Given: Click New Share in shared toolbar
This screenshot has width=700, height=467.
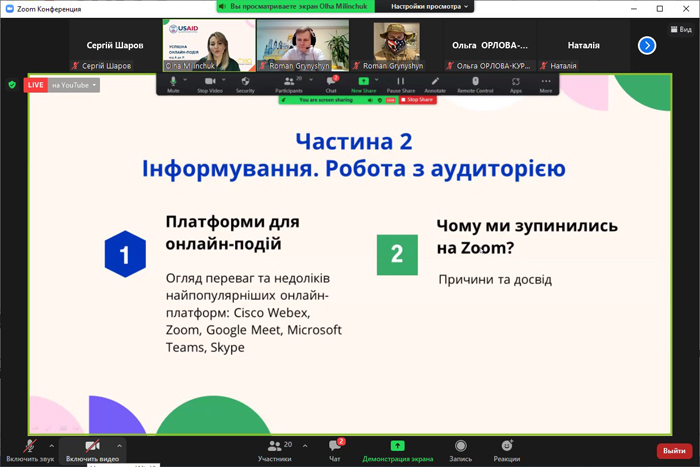Looking at the screenshot, I should point(363,84).
